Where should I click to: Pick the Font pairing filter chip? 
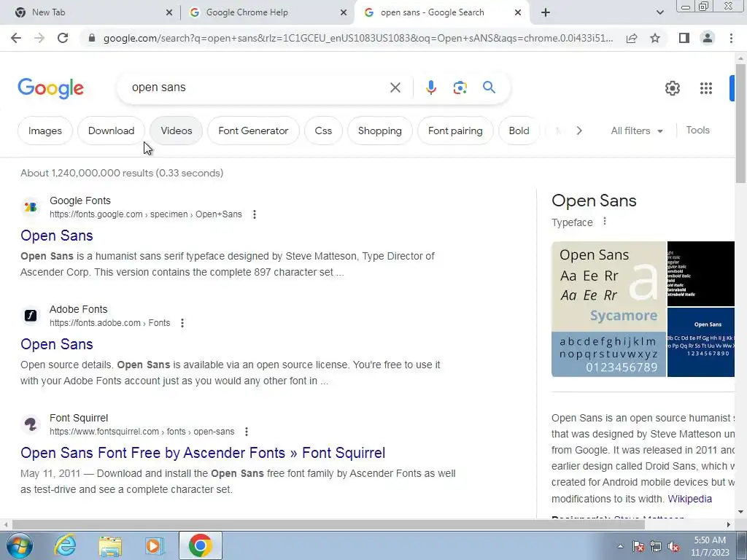455,131
